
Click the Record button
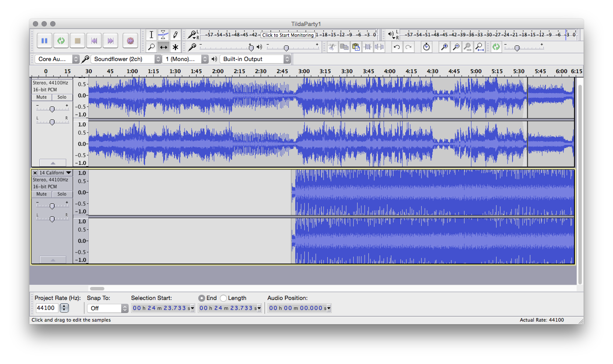(x=130, y=40)
